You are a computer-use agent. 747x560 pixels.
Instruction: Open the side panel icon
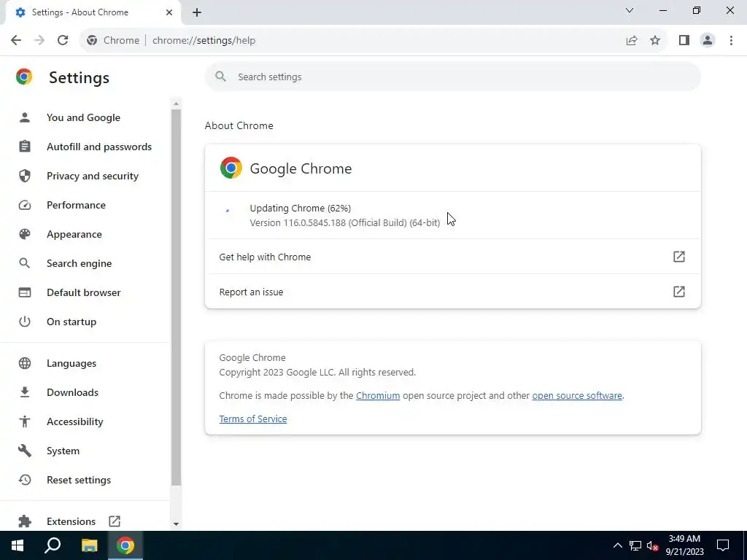[684, 41]
